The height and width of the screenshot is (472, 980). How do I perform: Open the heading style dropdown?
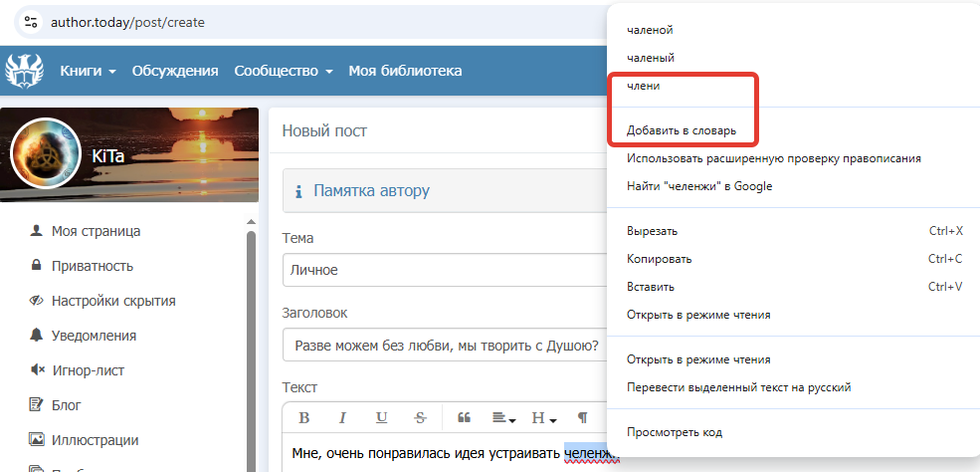543,417
